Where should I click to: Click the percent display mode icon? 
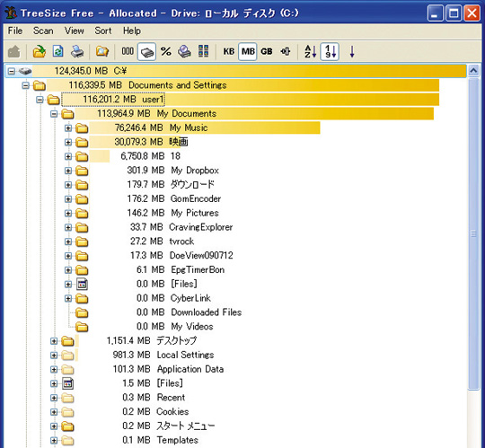click(x=166, y=51)
